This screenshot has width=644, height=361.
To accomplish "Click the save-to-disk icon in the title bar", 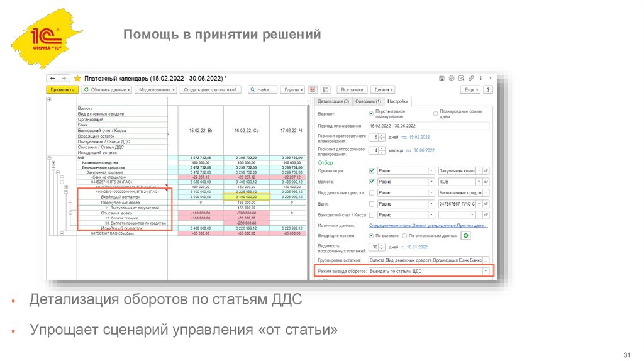I will (441, 78).
